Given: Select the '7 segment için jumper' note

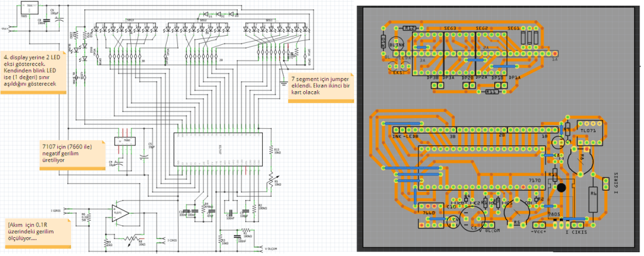Looking at the screenshot, I should coord(318,87).
